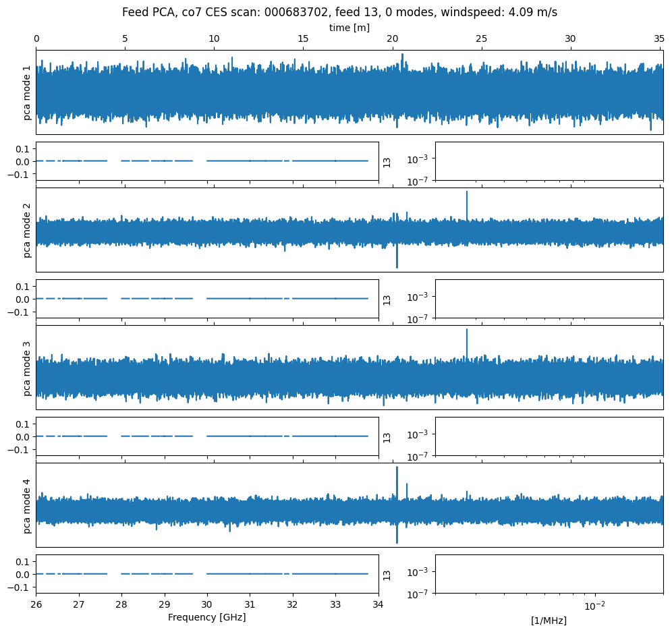The width and height of the screenshot is (672, 632).
Task: Click the '35' tick on the time axis
Action: 659,39
